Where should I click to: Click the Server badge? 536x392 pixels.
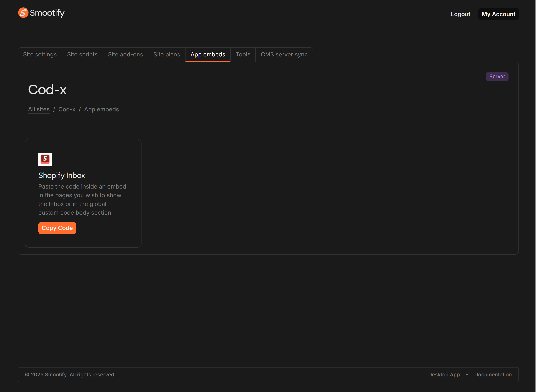(x=497, y=76)
